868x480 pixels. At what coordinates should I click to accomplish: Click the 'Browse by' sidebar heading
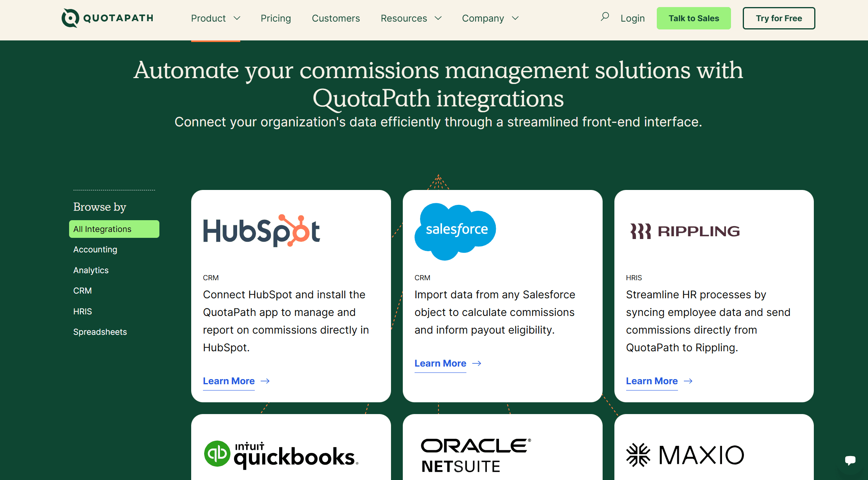click(100, 207)
